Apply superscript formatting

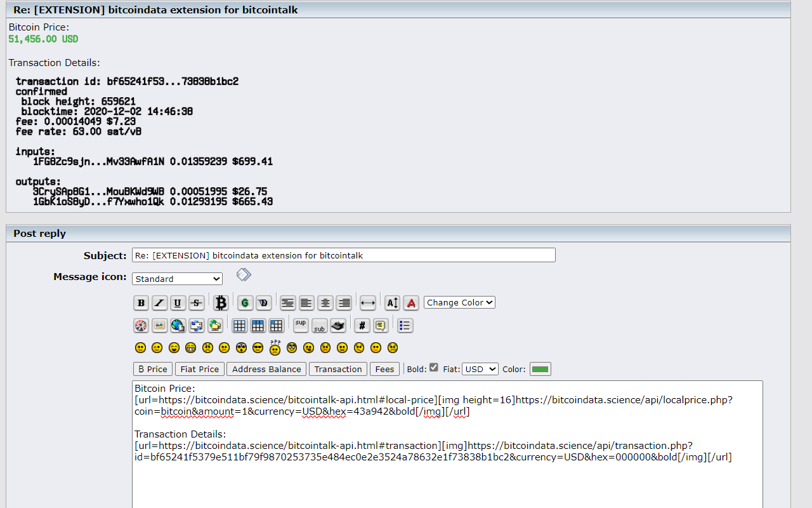(x=301, y=324)
